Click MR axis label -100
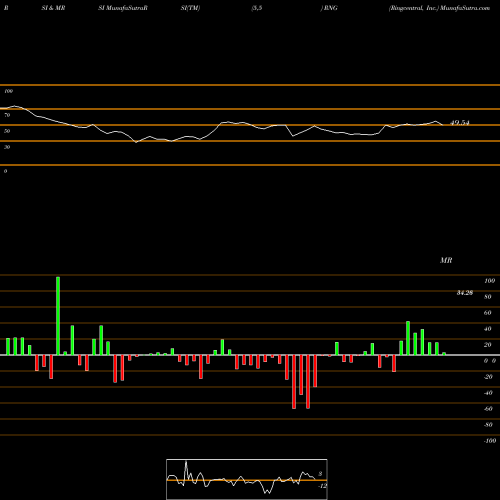Screen dimensions: 500x500 point(490,441)
